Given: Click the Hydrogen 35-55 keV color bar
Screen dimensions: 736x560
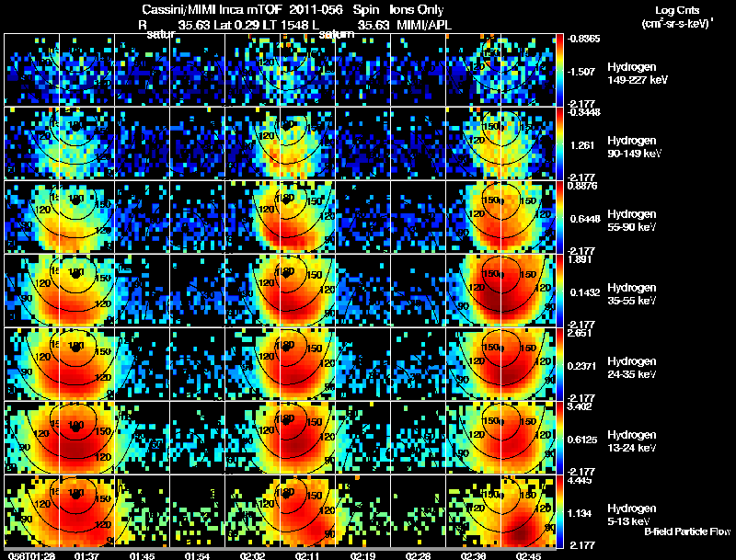Looking at the screenshot, I should [x=559, y=291].
